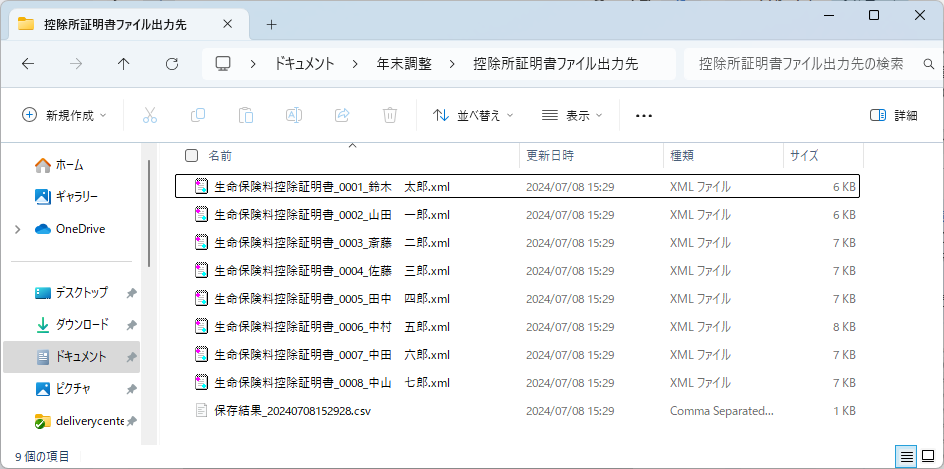Navigate to 年末調整 in breadcrumb
The width and height of the screenshot is (944, 469).
404,64
